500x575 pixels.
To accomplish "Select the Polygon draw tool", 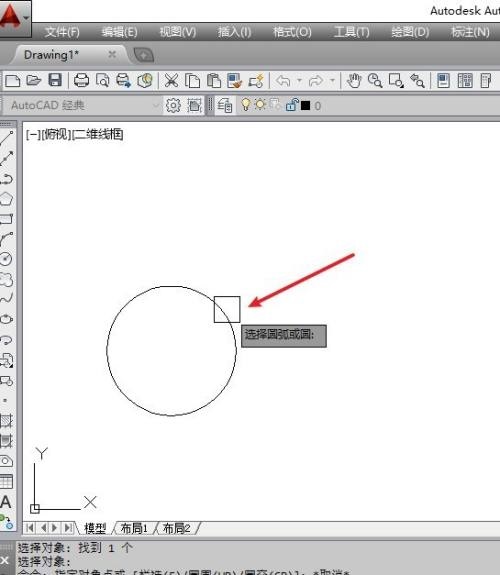I will click(x=7, y=199).
